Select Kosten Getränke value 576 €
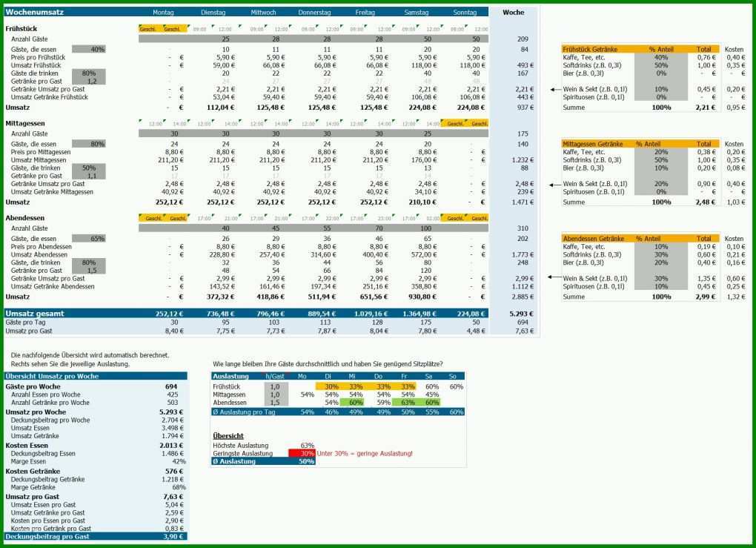The image size is (756, 548). click(x=174, y=471)
